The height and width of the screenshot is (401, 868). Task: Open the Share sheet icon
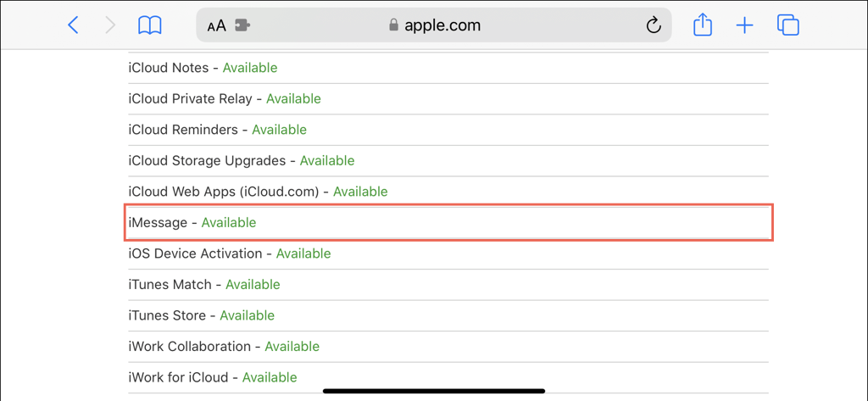(x=702, y=25)
